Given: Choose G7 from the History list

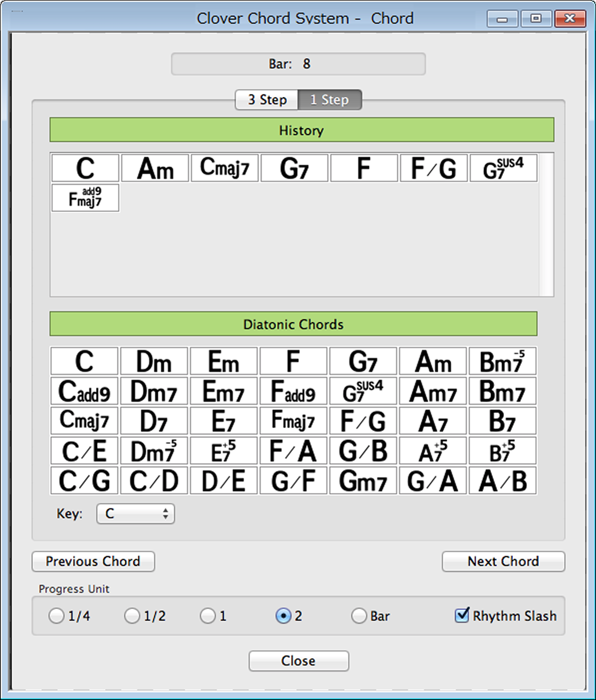Looking at the screenshot, I should pyautogui.click(x=294, y=168).
